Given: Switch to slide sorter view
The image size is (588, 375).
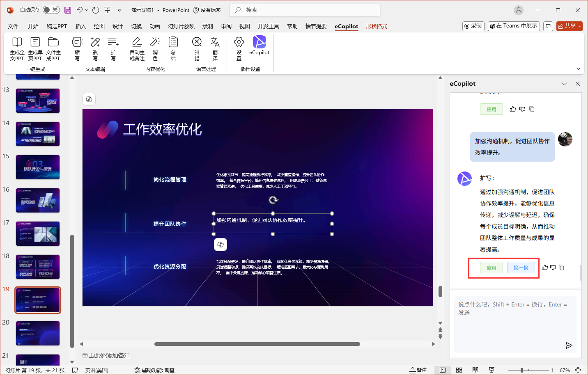Looking at the screenshot, I should pyautogui.click(x=459, y=370).
